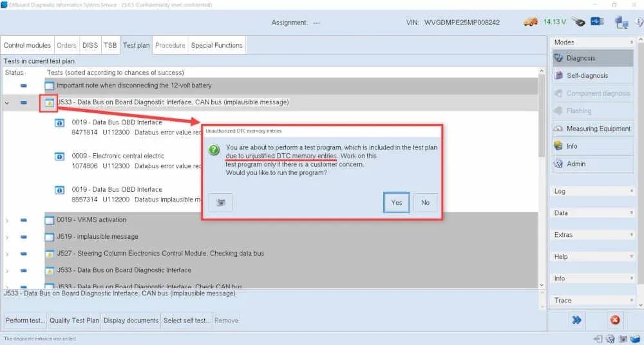This screenshot has width=644, height=345.
Task: Open the Special Functions tab
Action: pyautogui.click(x=217, y=45)
